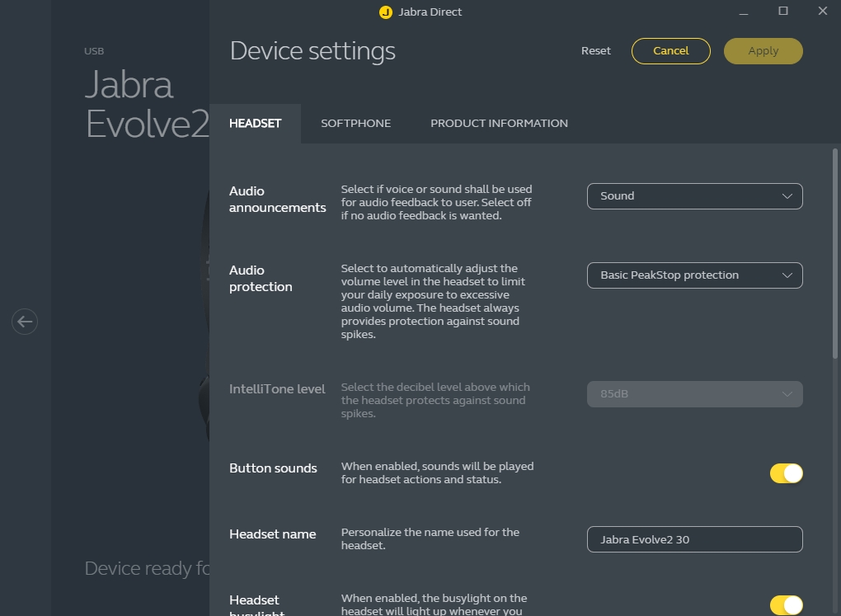Apply the device settings
The width and height of the screenshot is (841, 616).
(x=763, y=51)
